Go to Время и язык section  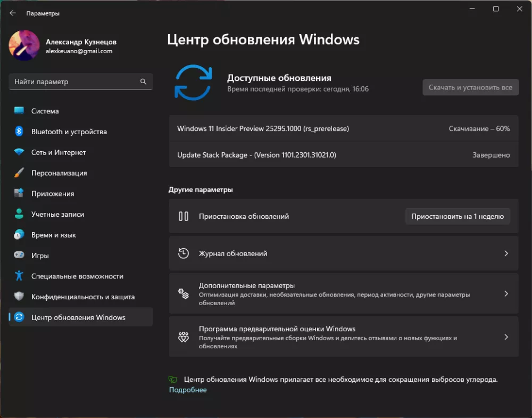click(x=53, y=235)
